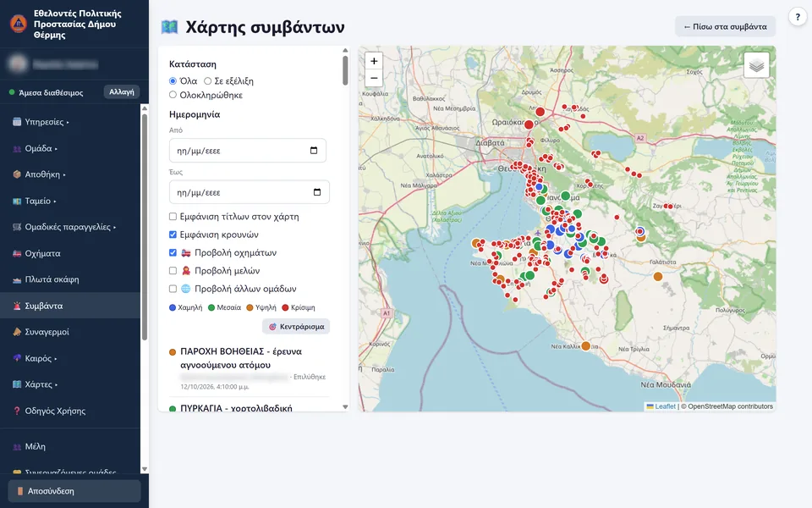Viewport: 812px width, 508px height.
Task: Expand the Υπηρεσίες submenu
Action: click(70, 122)
